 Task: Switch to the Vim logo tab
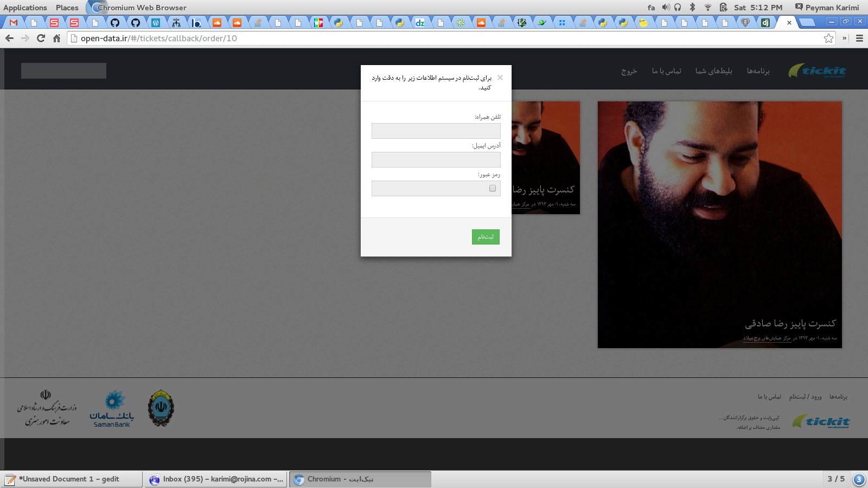522,23
